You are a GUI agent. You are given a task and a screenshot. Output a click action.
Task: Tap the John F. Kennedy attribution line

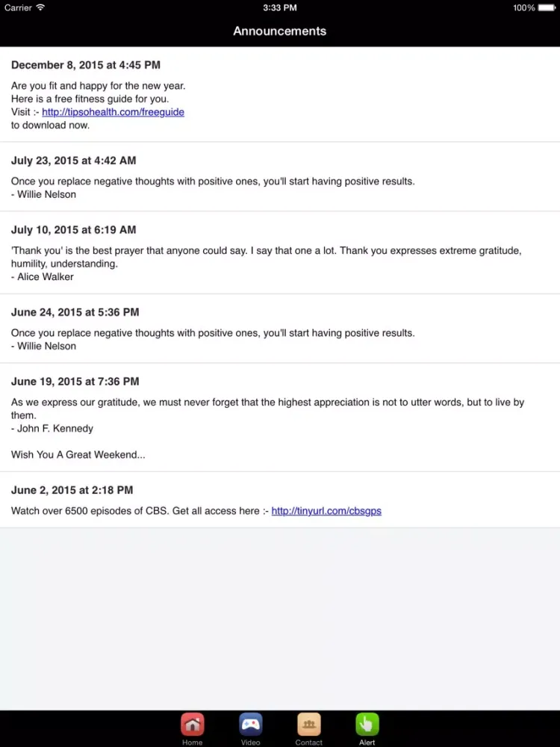click(52, 428)
